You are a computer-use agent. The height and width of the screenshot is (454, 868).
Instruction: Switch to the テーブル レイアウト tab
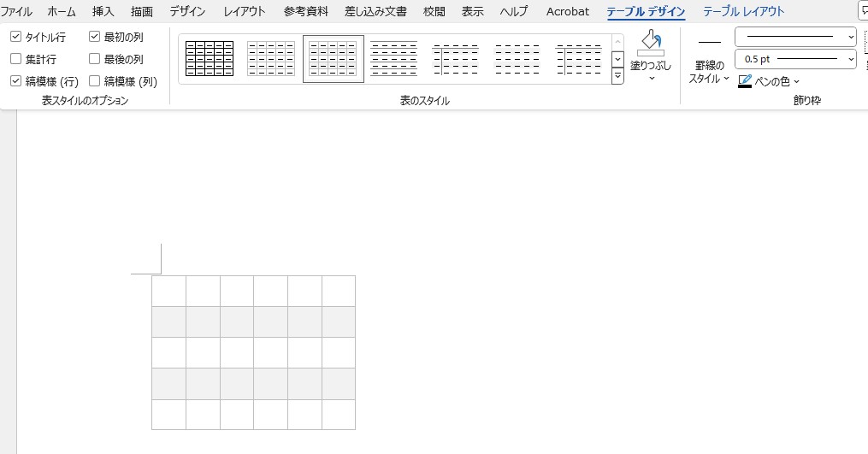[x=743, y=11]
